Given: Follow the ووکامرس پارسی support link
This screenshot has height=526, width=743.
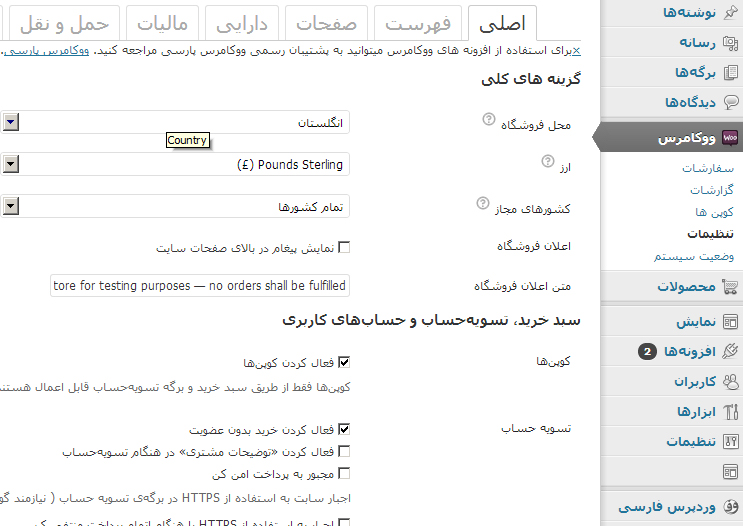Looking at the screenshot, I should click(x=46, y=51).
